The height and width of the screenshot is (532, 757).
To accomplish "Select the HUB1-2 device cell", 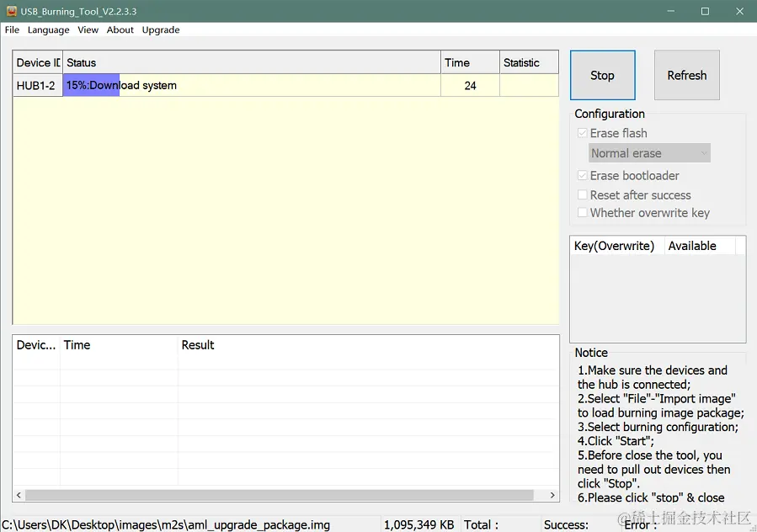I will [38, 86].
